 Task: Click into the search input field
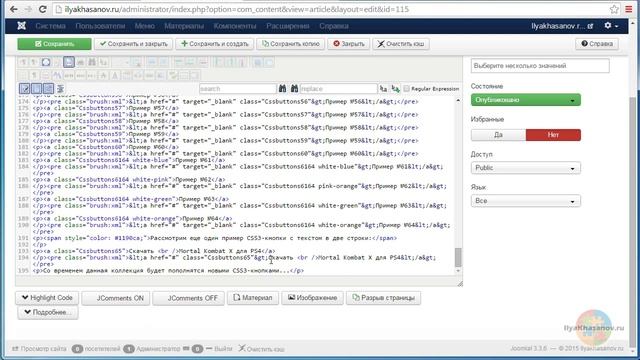pyautogui.click(x=238, y=89)
